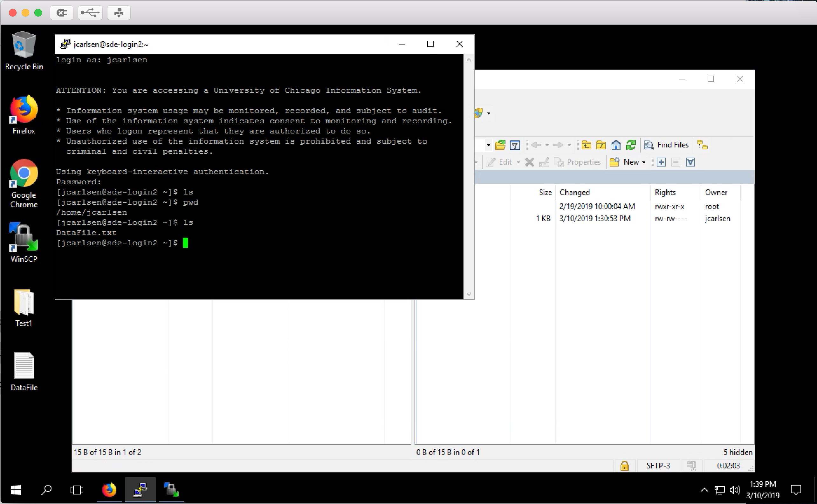Click the lock icon in WinSCP status bar
The height and width of the screenshot is (504, 817).
625,466
